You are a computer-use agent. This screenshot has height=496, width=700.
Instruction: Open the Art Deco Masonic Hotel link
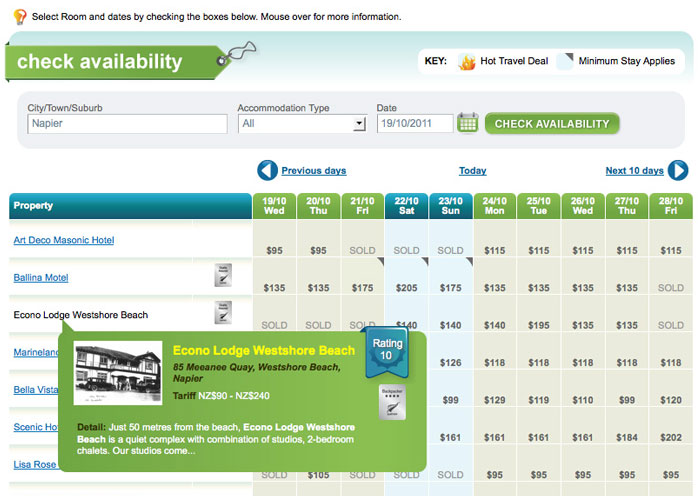64,240
